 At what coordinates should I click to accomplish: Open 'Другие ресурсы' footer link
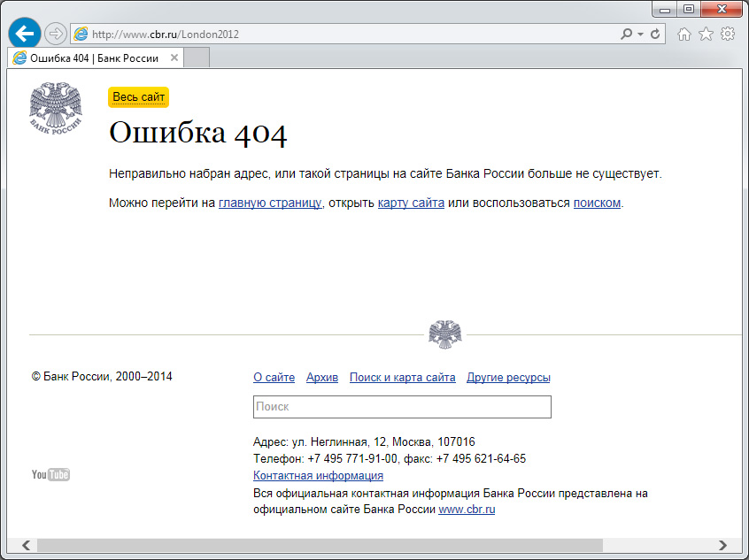tap(508, 377)
